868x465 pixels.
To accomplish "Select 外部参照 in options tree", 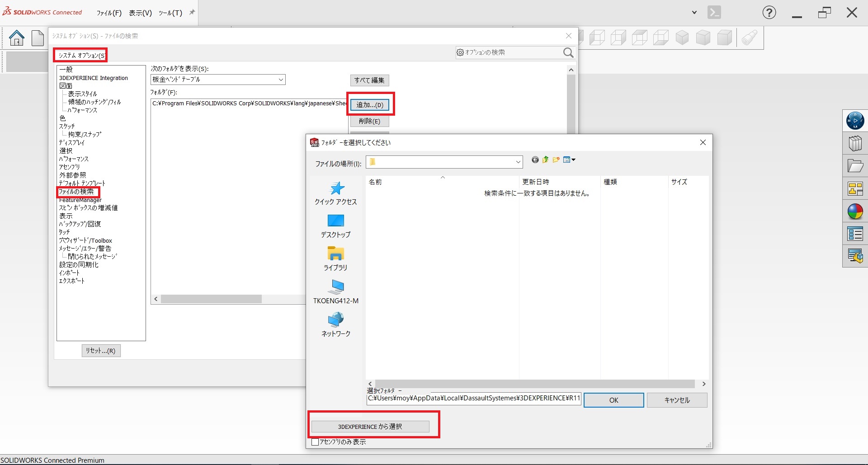I will [x=72, y=175].
